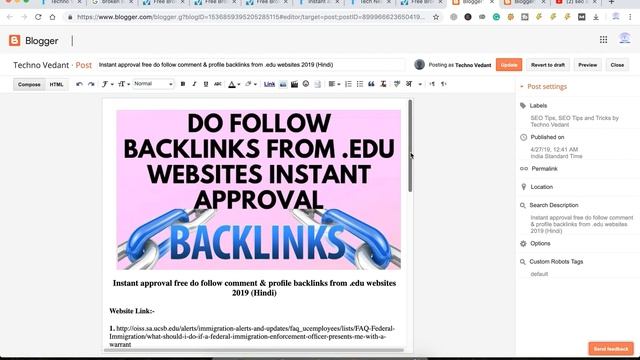Run the spell check tool
The height and width of the screenshot is (360, 640).
pyautogui.click(x=397, y=84)
